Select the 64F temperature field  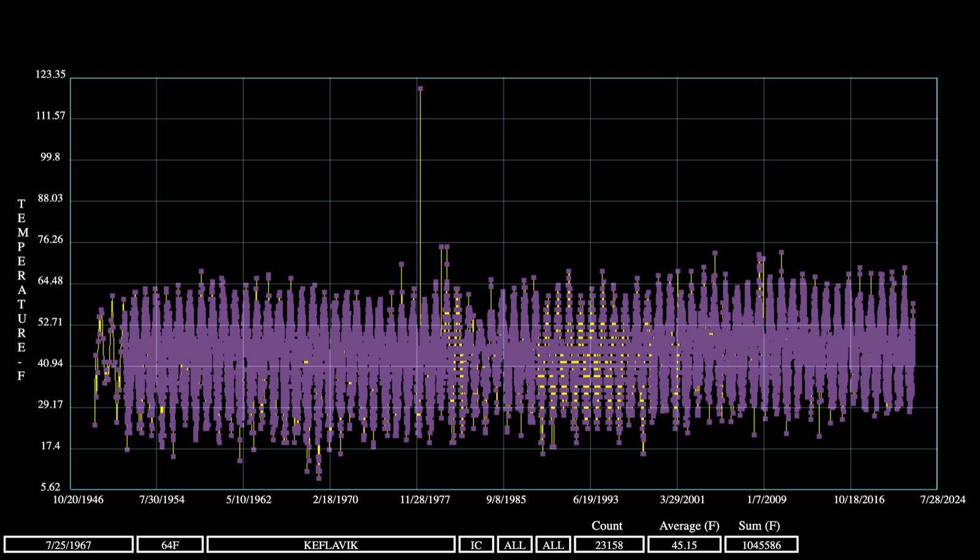coord(170,545)
